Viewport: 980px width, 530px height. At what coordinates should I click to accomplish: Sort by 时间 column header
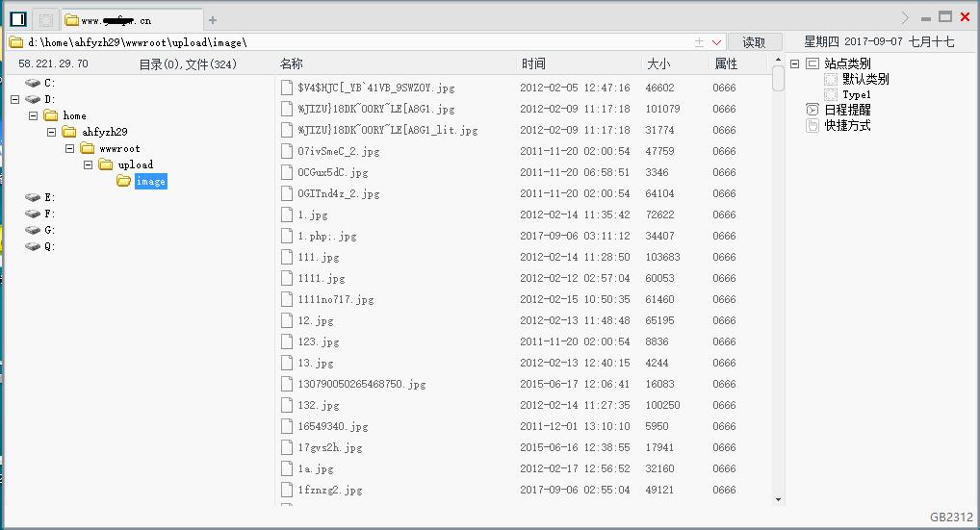click(x=533, y=63)
